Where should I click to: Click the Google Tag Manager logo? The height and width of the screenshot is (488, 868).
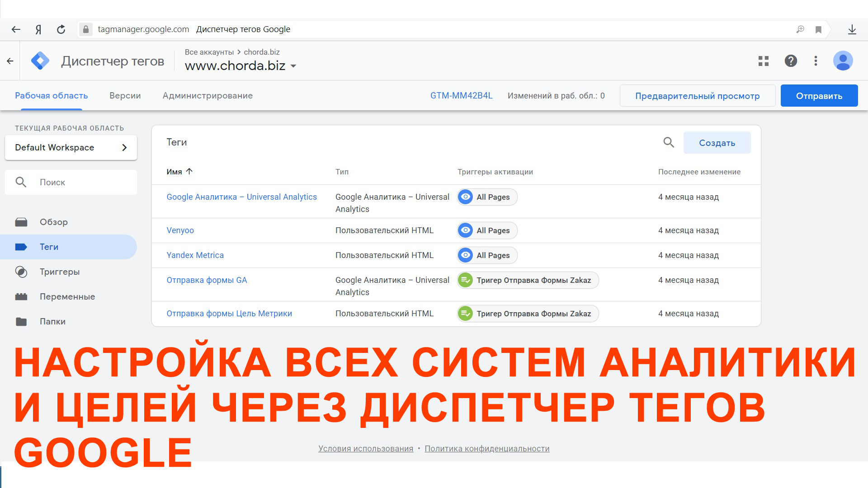point(40,61)
